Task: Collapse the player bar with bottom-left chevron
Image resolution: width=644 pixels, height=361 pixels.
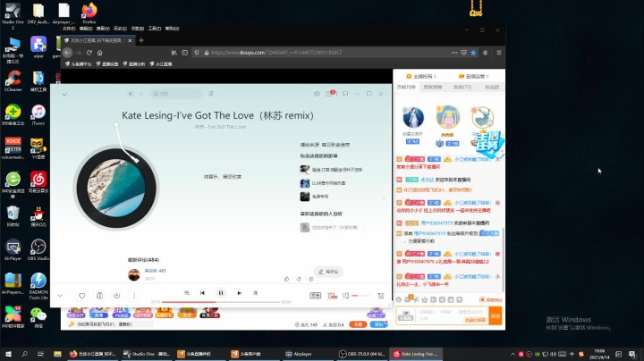Action: 60,296
